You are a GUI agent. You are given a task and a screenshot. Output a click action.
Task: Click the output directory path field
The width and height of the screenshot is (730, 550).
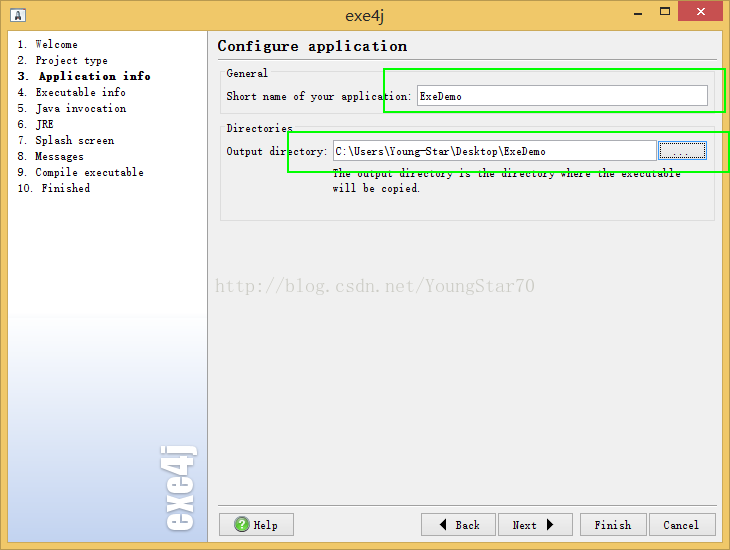coord(494,151)
